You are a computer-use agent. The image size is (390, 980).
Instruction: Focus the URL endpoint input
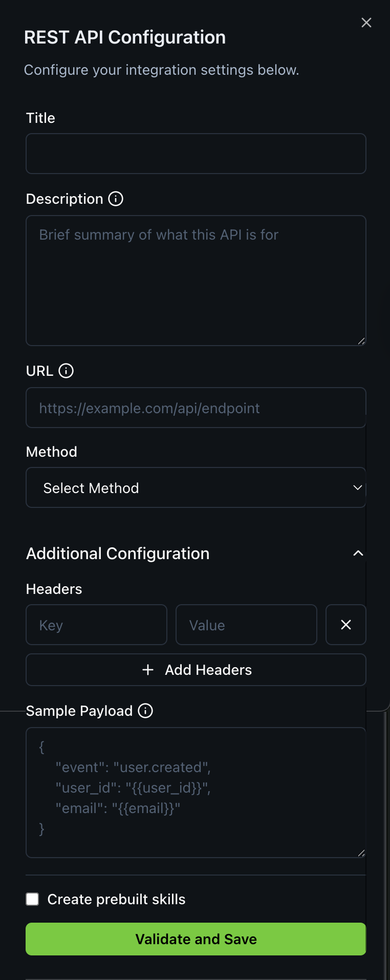point(196,408)
